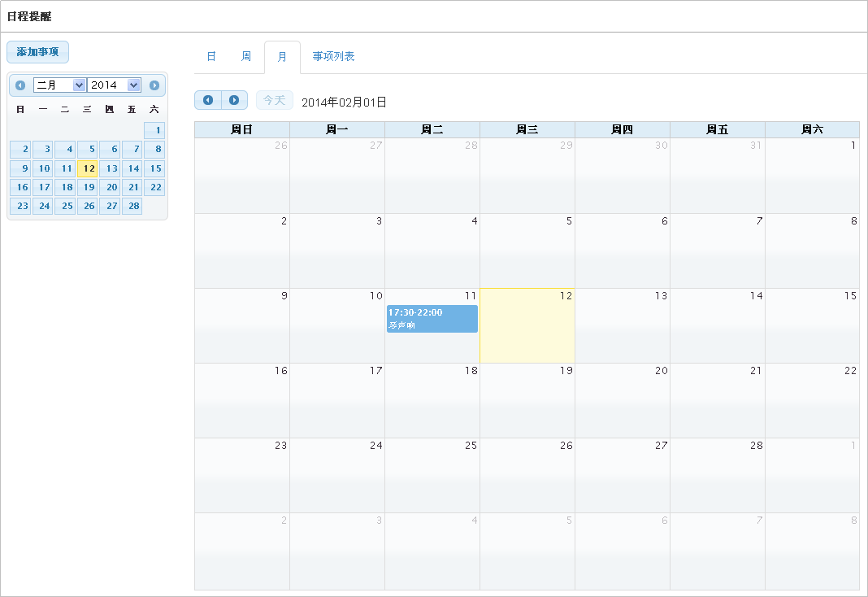
Task: Click the 今天 today button
Action: (x=274, y=100)
